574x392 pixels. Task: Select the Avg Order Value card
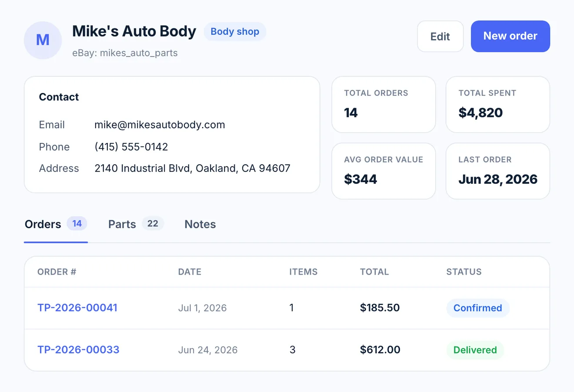(x=384, y=171)
